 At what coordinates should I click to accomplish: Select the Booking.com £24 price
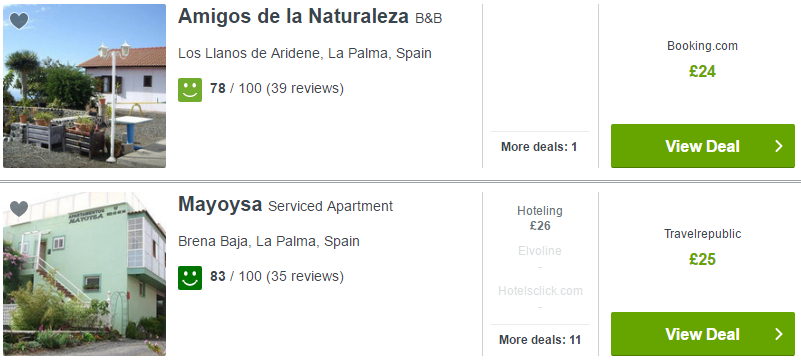pos(702,60)
